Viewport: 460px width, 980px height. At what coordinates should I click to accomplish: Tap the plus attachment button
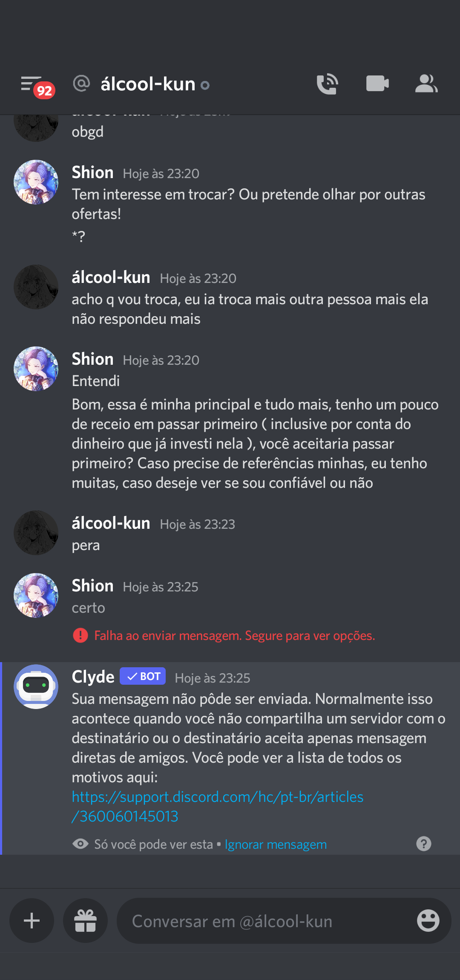tap(32, 921)
